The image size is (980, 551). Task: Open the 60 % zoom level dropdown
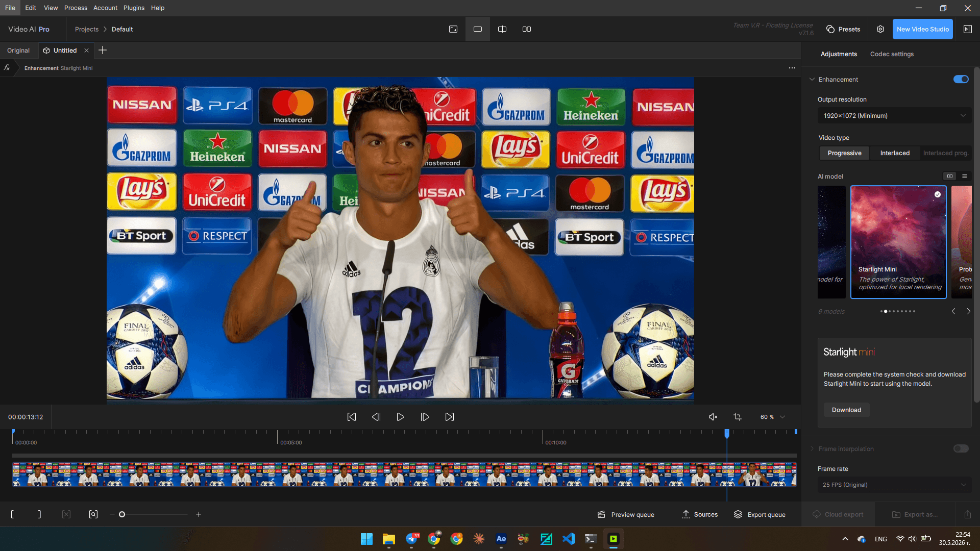click(x=772, y=417)
